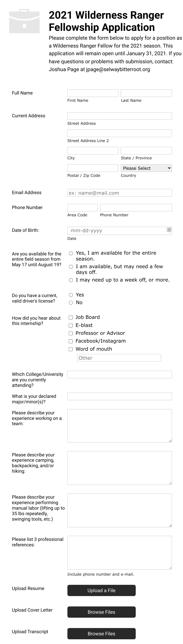
Task: Choose 'I may need up to a week off, or more'
Action: tap(71, 280)
